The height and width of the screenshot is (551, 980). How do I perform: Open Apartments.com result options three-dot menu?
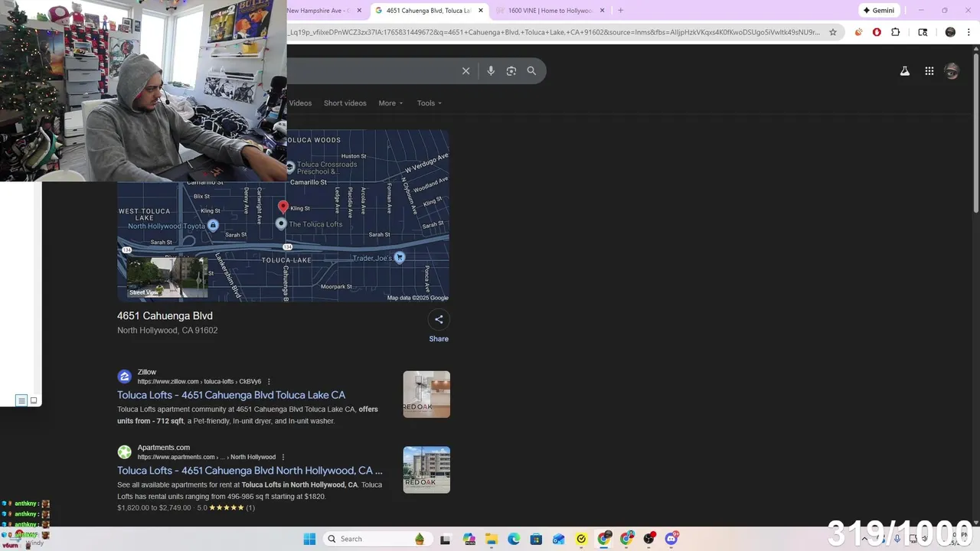283,457
